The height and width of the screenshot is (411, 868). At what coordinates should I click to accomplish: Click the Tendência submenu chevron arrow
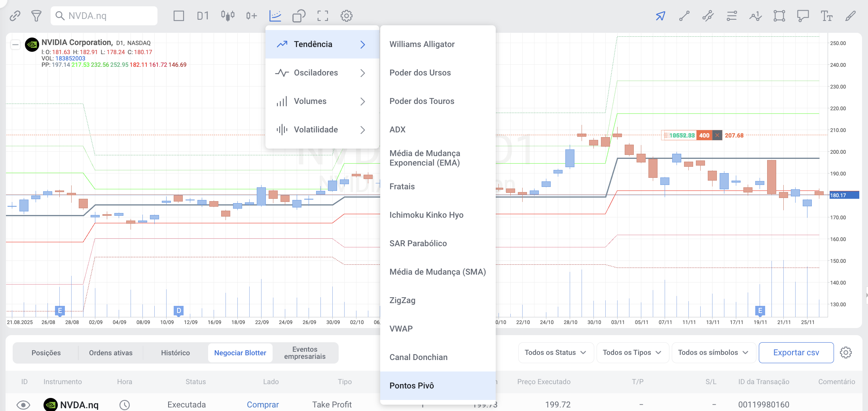click(363, 44)
